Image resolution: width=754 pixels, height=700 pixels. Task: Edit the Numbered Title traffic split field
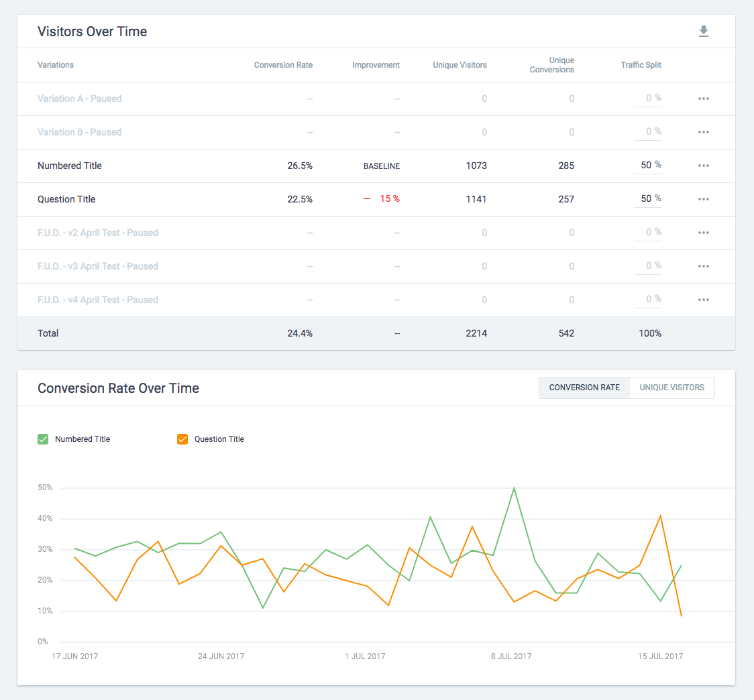coord(646,165)
